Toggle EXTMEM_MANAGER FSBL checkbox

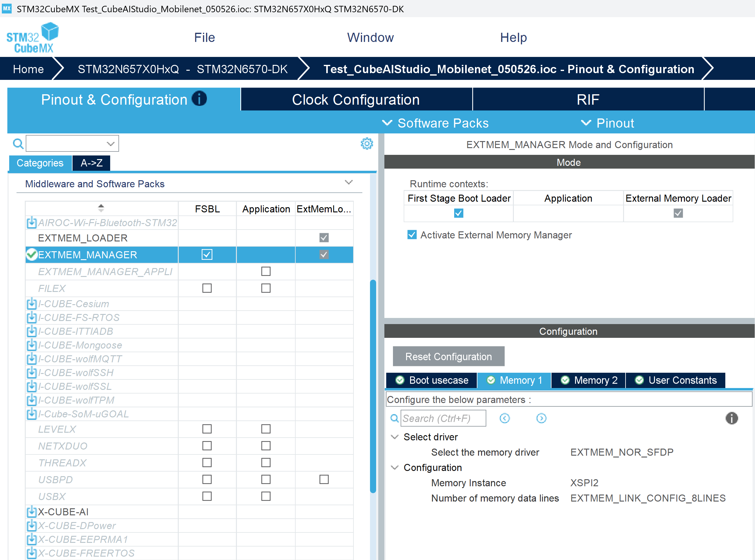(207, 255)
